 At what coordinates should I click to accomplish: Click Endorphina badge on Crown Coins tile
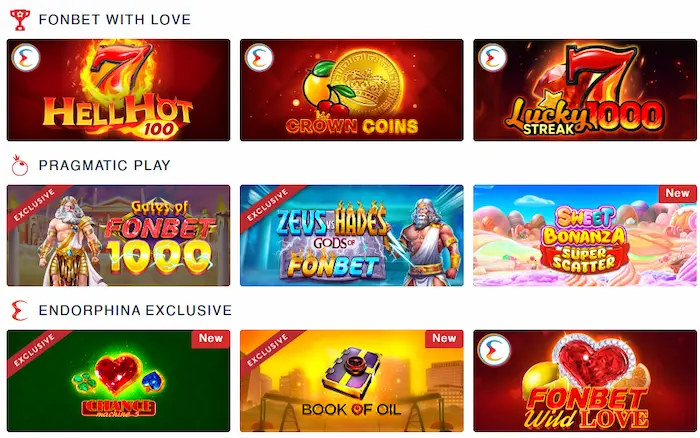click(259, 58)
